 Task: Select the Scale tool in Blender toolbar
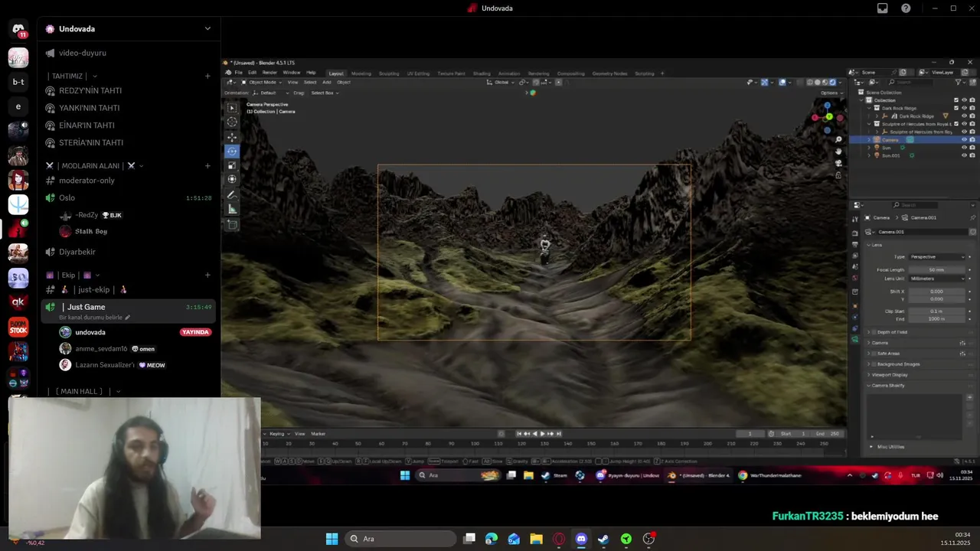232,165
